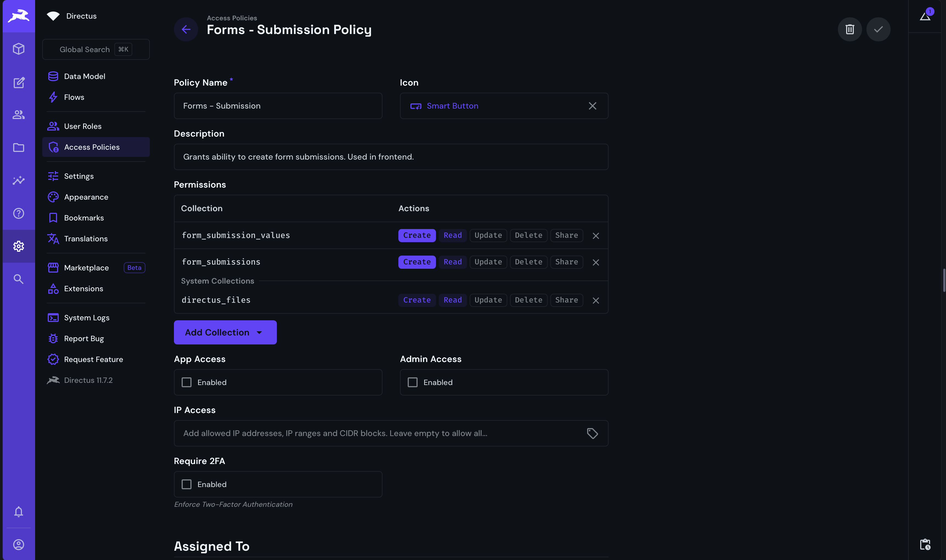The image size is (946, 560).
Task: Open the notifications panel
Action: pos(18,512)
